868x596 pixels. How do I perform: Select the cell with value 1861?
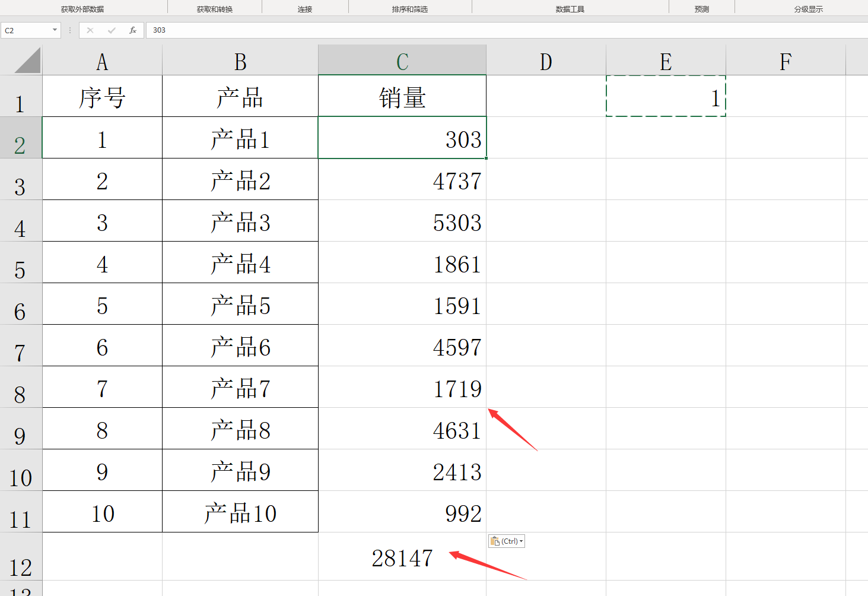tap(402, 262)
